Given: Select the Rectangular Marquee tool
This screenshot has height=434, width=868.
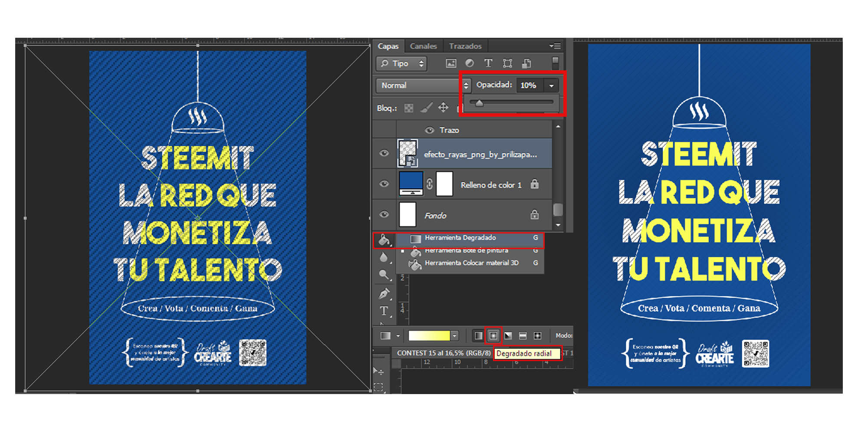Looking at the screenshot, I should pos(378,388).
